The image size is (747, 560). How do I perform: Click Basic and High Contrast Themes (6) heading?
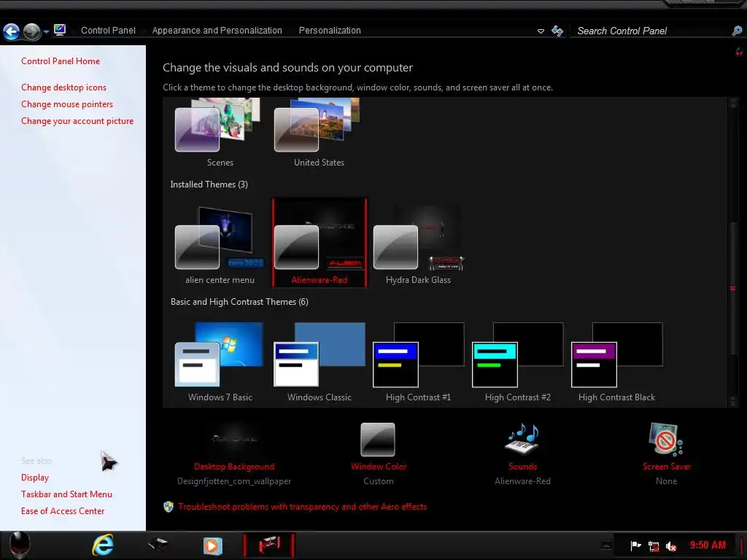pos(239,302)
